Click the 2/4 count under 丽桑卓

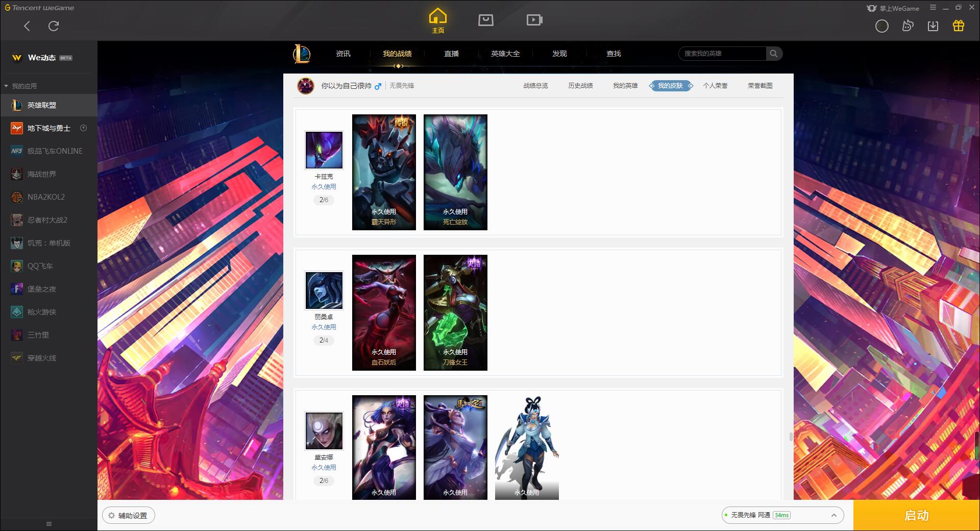324,341
